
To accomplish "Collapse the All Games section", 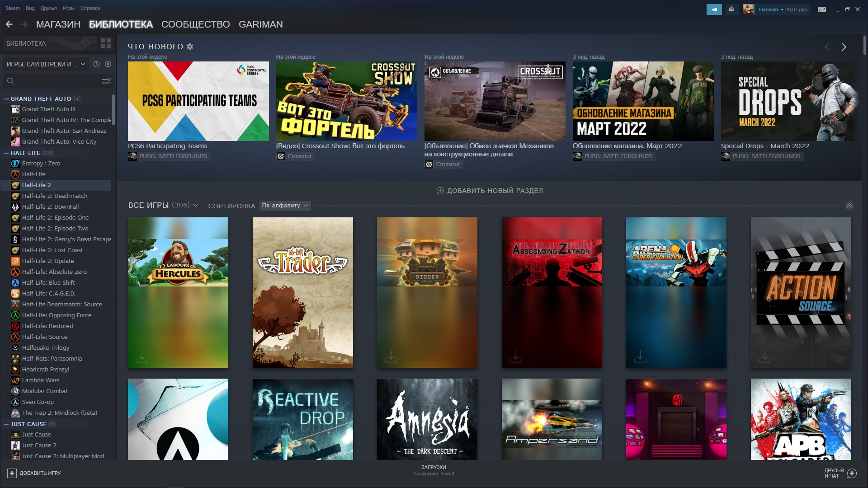I will coord(849,206).
